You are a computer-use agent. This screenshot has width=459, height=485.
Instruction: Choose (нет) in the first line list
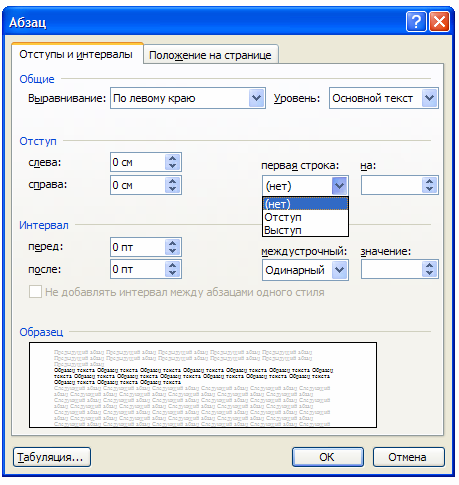coord(305,204)
